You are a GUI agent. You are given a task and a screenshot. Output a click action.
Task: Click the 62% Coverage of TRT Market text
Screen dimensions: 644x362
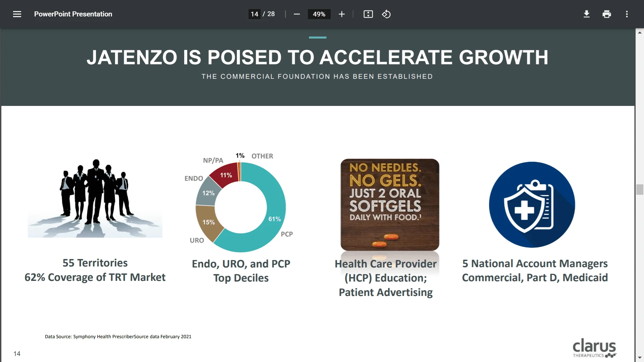click(x=95, y=277)
